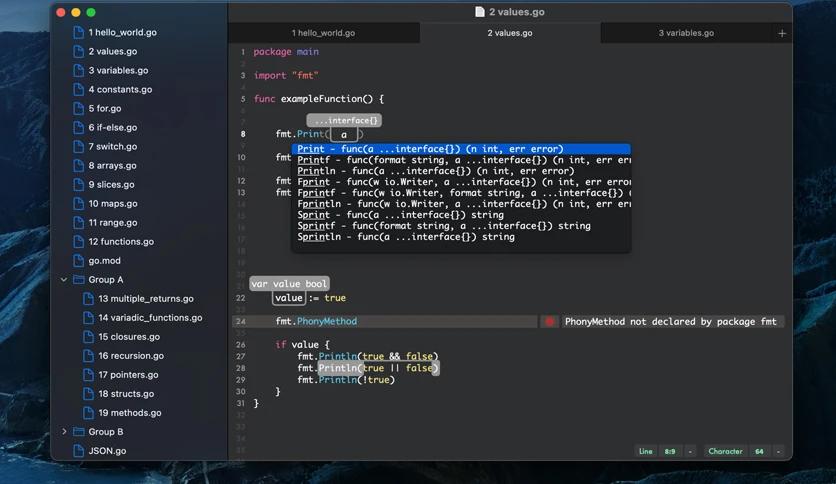
Task: Choose the Fprintln completion suggestion
Action: click(461, 204)
